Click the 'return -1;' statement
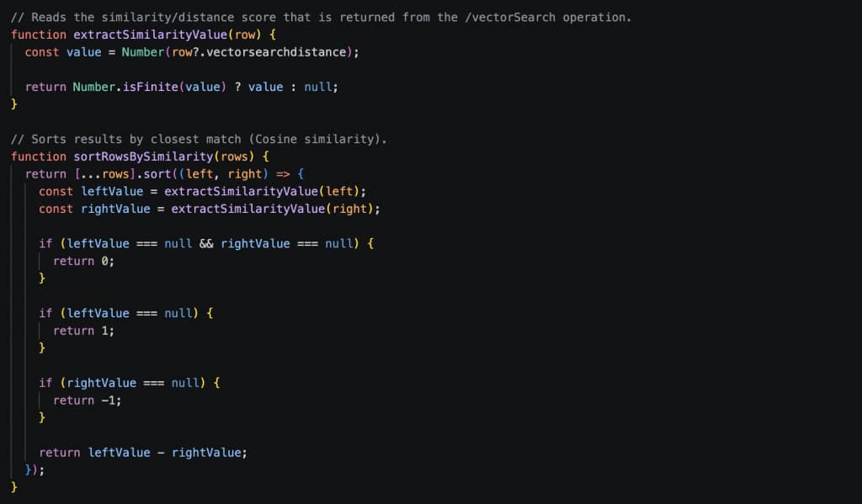This screenshot has height=504, width=862. 87,401
